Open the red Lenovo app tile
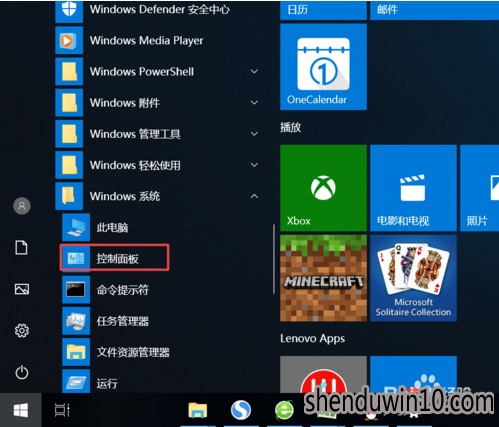This screenshot has height=427, width=499. 323,374
